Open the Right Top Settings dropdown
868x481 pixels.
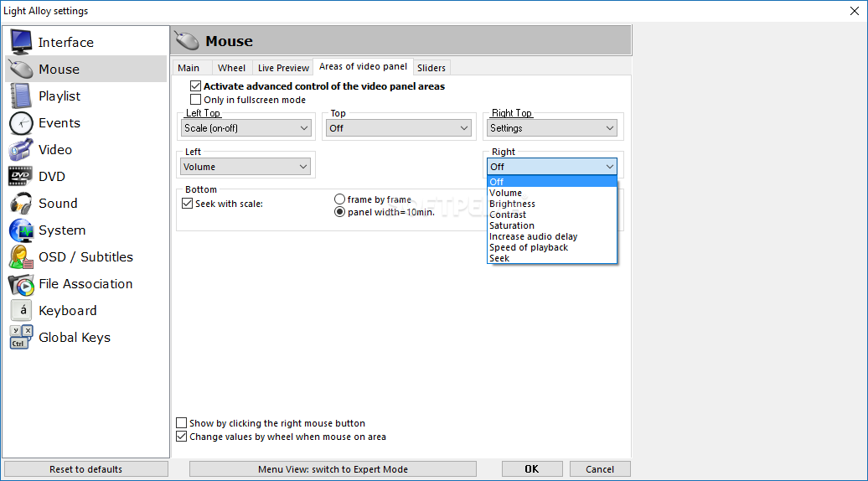click(552, 128)
